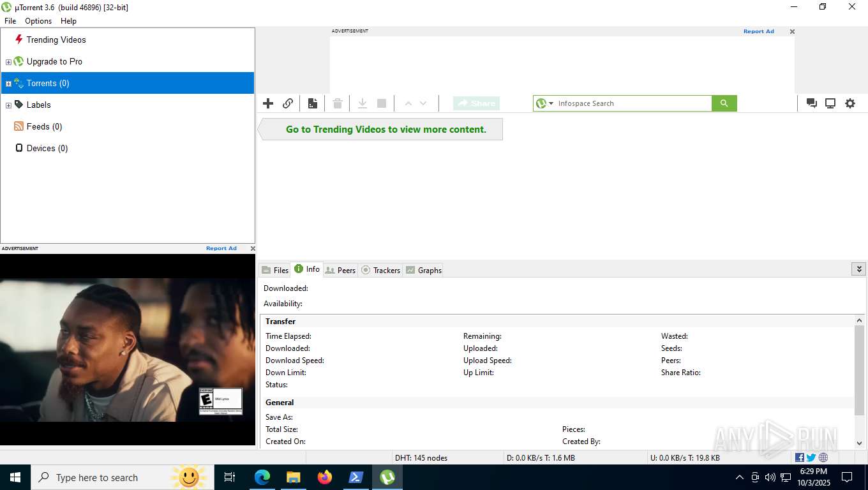Screen dimensions: 868x490
Task: Click Move Up Queue arrow icon
Action: point(408,103)
